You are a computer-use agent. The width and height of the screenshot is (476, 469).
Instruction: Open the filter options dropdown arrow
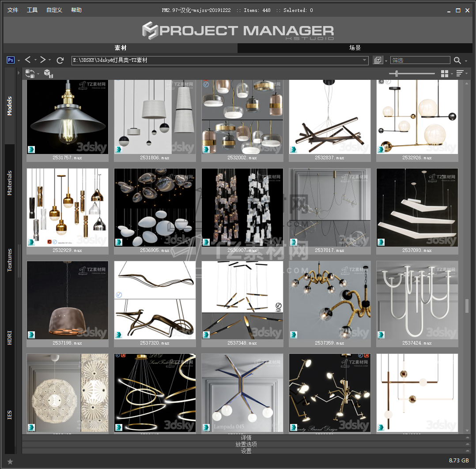click(386, 61)
